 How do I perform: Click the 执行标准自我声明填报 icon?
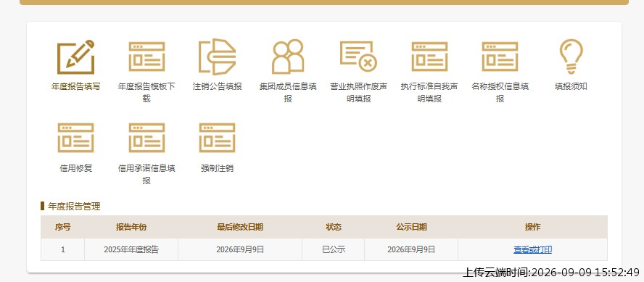[429, 57]
